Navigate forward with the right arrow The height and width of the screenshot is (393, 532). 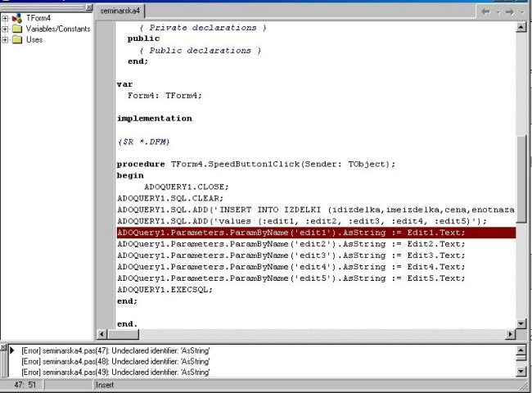coord(510,12)
